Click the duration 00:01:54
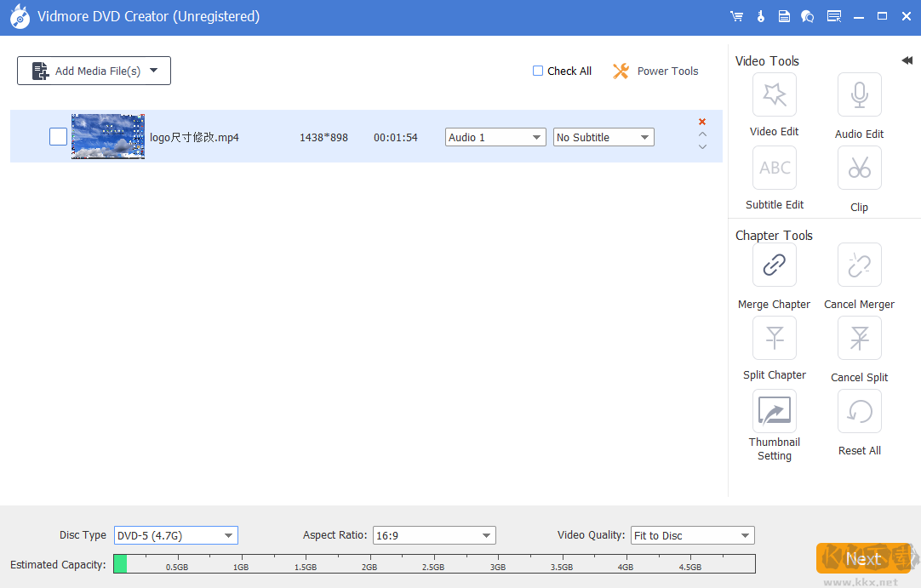921x588 pixels. 395,138
